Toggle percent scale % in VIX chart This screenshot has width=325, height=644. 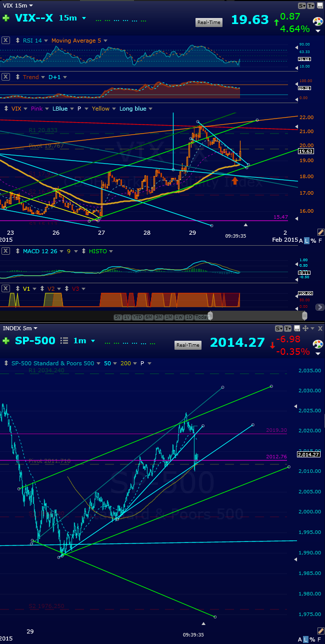313,241
